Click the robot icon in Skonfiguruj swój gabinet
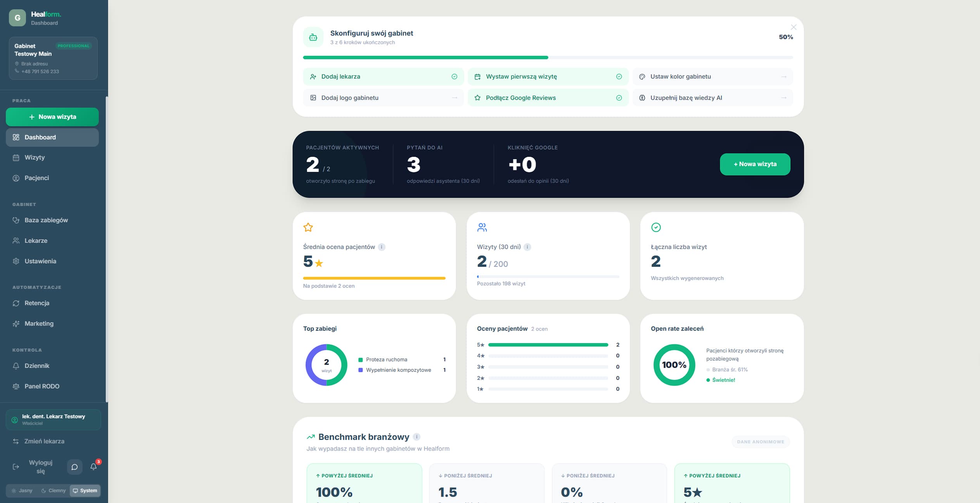 pyautogui.click(x=313, y=37)
